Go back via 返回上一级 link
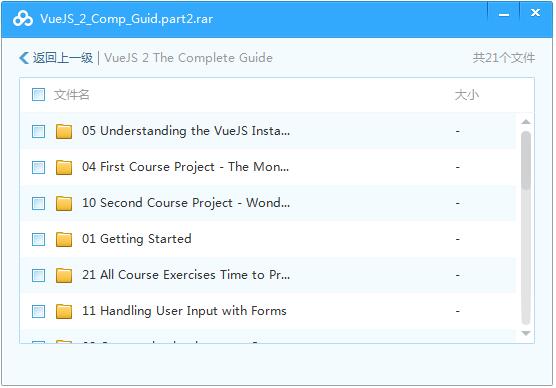This screenshot has width=556, height=388. [x=63, y=58]
